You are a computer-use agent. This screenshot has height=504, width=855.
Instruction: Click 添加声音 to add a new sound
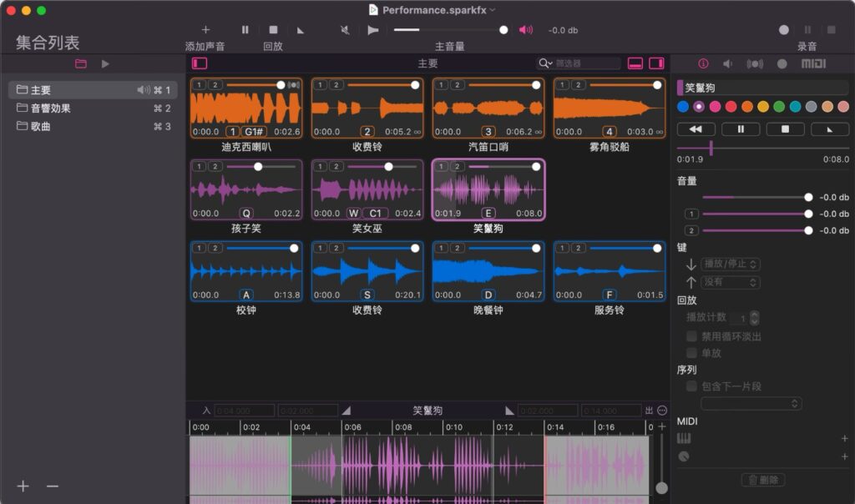click(x=205, y=29)
